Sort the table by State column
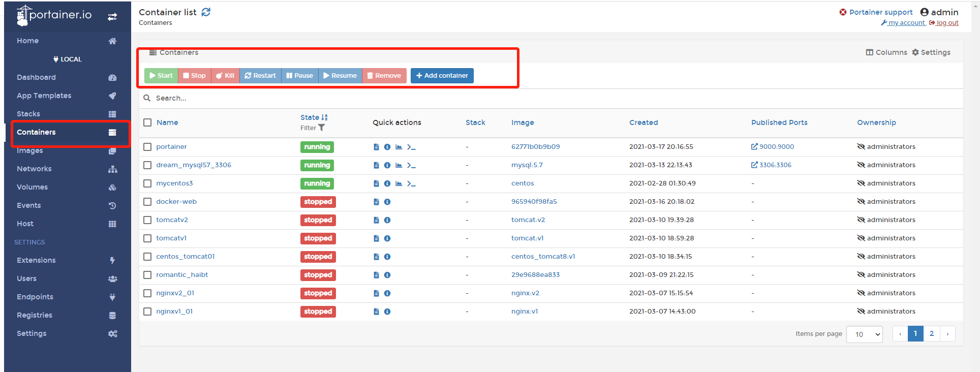Screen dimensions: 980x372 (314, 117)
